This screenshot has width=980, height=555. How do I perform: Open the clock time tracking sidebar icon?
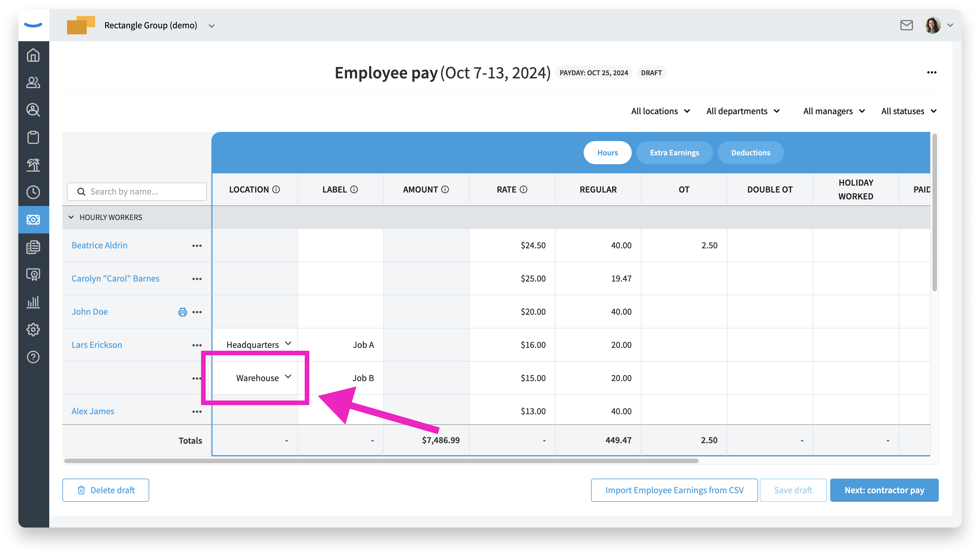point(33,192)
